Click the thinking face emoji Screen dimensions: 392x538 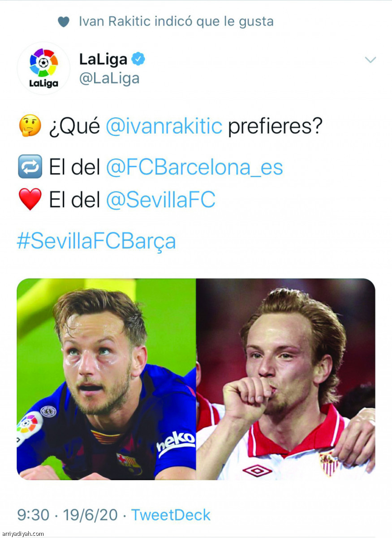tap(30, 127)
